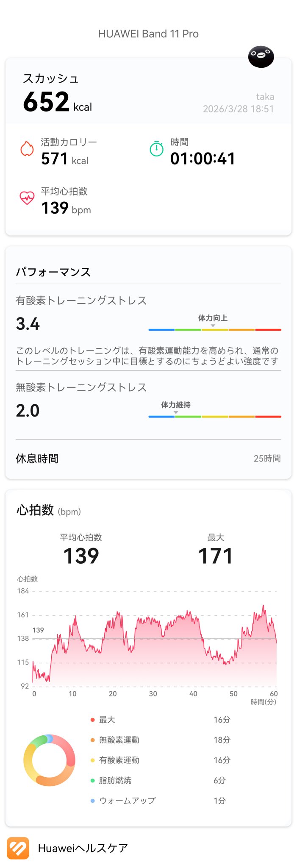Click the heart rate zone donut chart
This screenshot has width=297, height=868.
pyautogui.click(x=49, y=760)
